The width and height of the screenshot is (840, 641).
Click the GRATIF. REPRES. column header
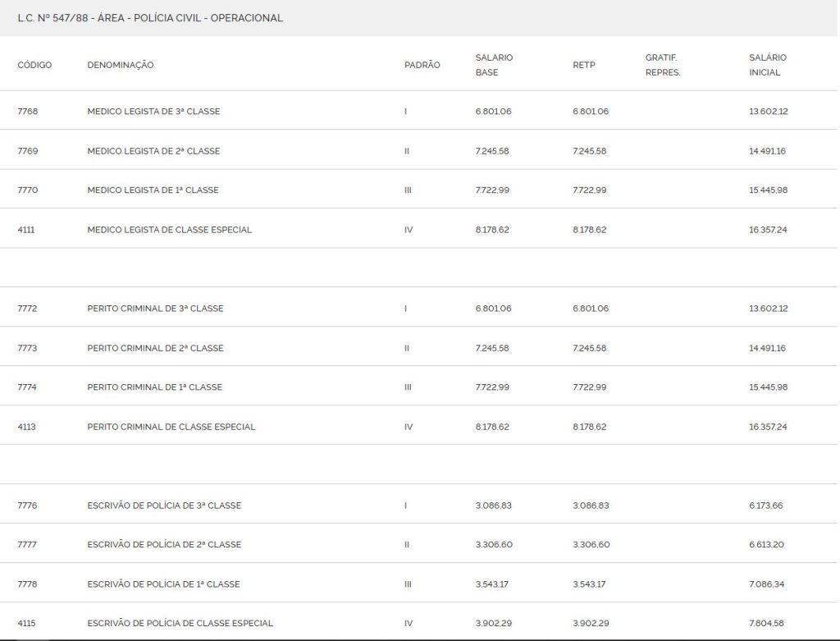pyautogui.click(x=663, y=65)
